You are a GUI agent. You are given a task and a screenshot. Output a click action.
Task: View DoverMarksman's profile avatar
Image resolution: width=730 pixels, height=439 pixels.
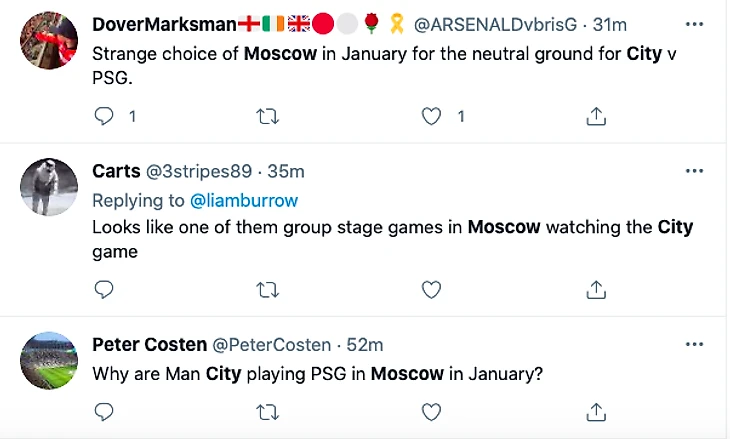tap(49, 41)
